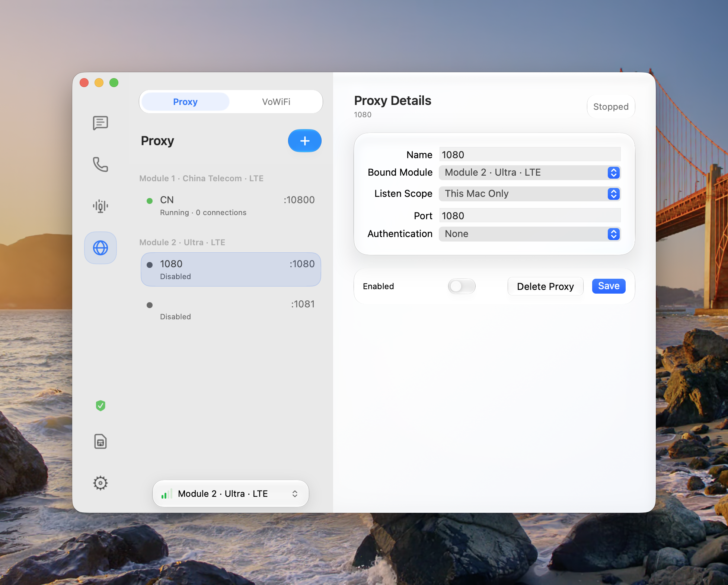Open the Phone calls sidebar icon
The height and width of the screenshot is (585, 728).
click(x=100, y=164)
